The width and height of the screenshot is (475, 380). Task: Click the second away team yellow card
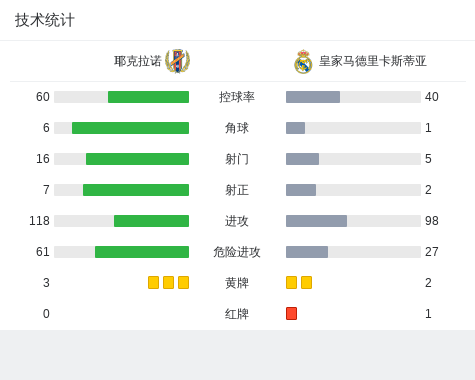tap(306, 283)
